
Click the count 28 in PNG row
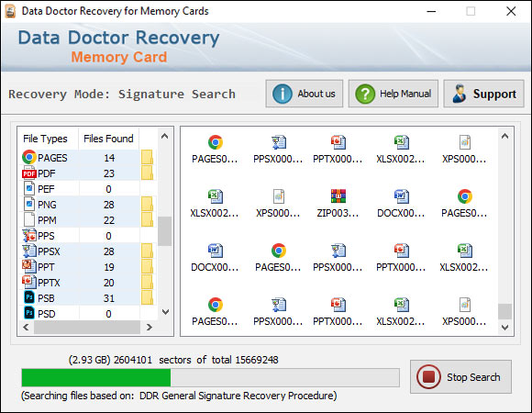[109, 205]
